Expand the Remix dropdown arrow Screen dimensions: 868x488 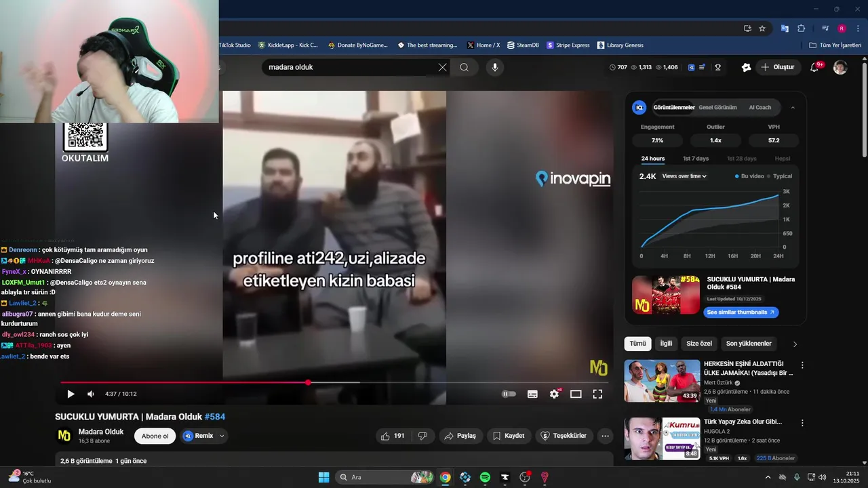pyautogui.click(x=222, y=436)
